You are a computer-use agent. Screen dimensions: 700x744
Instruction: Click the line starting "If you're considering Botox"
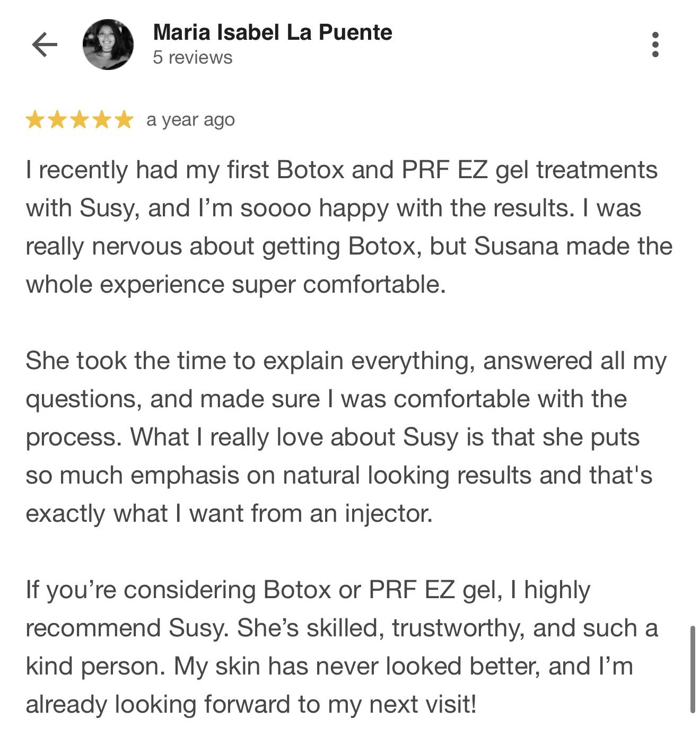coord(308,590)
